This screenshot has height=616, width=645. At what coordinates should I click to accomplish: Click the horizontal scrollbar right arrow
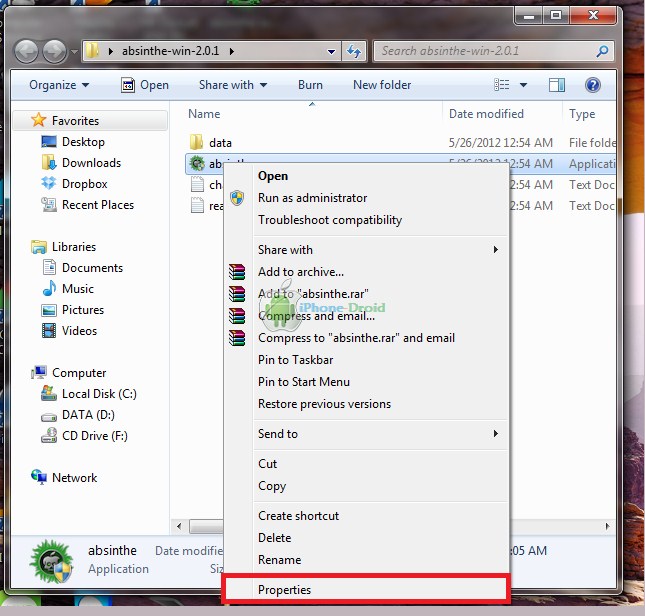pyautogui.click(x=608, y=526)
